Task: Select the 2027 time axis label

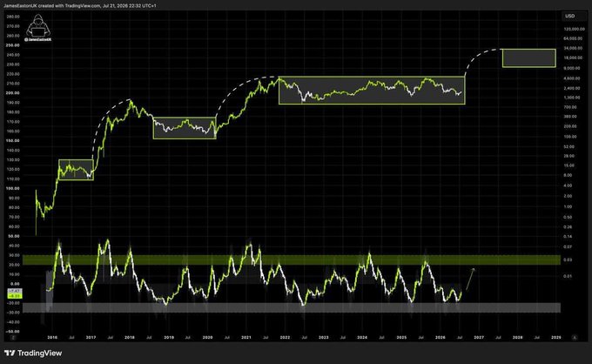Action: point(479,337)
